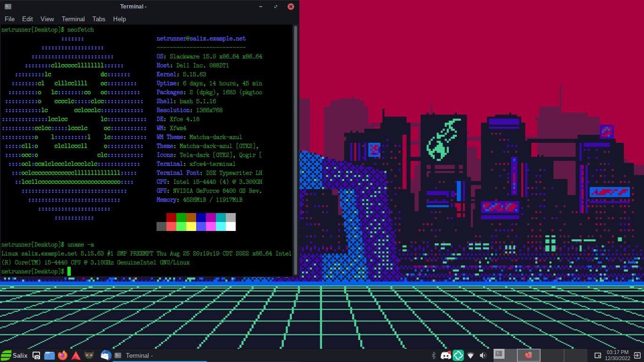Minimize the Terminal window
The width and height of the screenshot is (644, 362).
point(261,7)
